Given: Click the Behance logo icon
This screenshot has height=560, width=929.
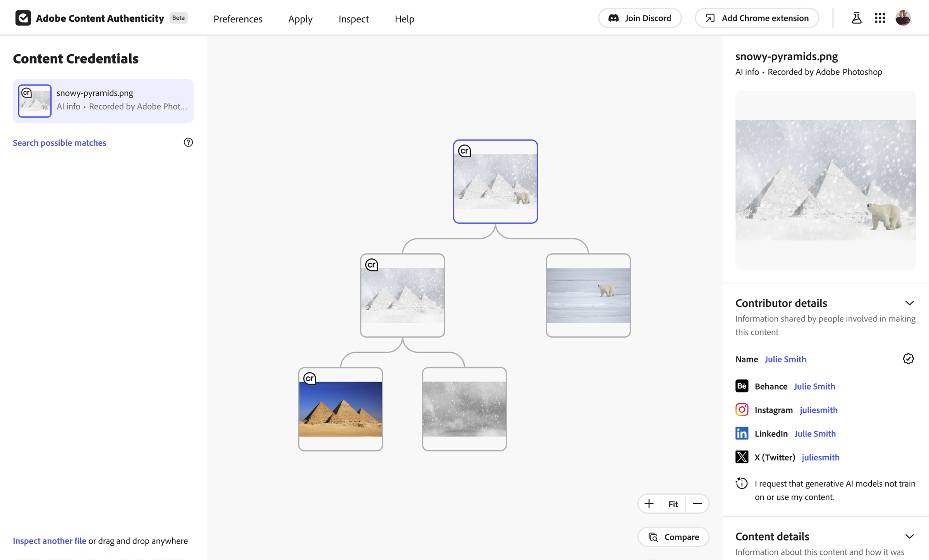Looking at the screenshot, I should [x=742, y=386].
